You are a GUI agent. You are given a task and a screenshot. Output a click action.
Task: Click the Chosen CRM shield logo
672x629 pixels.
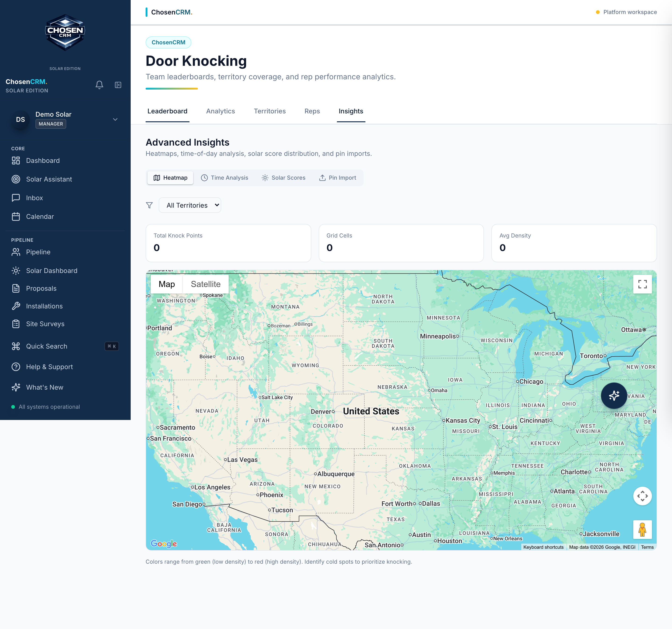[65, 32]
